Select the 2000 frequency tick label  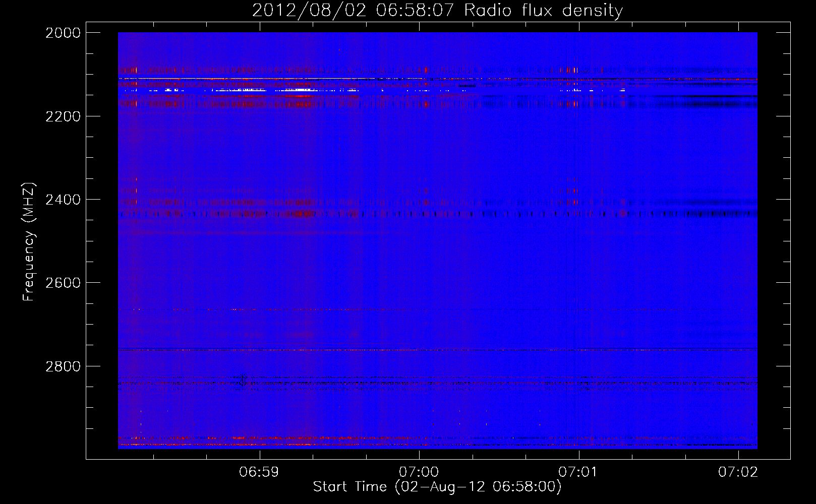[x=63, y=33]
